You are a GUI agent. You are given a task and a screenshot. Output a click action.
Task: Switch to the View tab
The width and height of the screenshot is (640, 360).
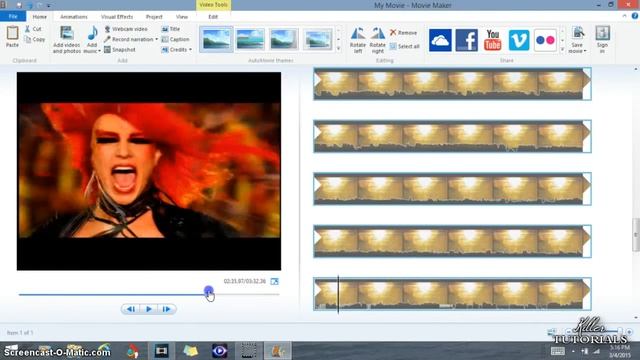pos(182,17)
